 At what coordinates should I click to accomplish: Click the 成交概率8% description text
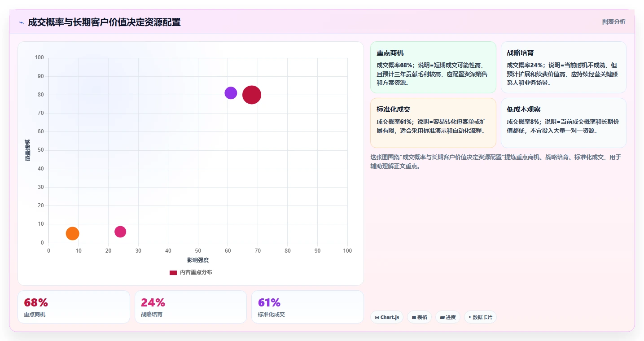(563, 126)
